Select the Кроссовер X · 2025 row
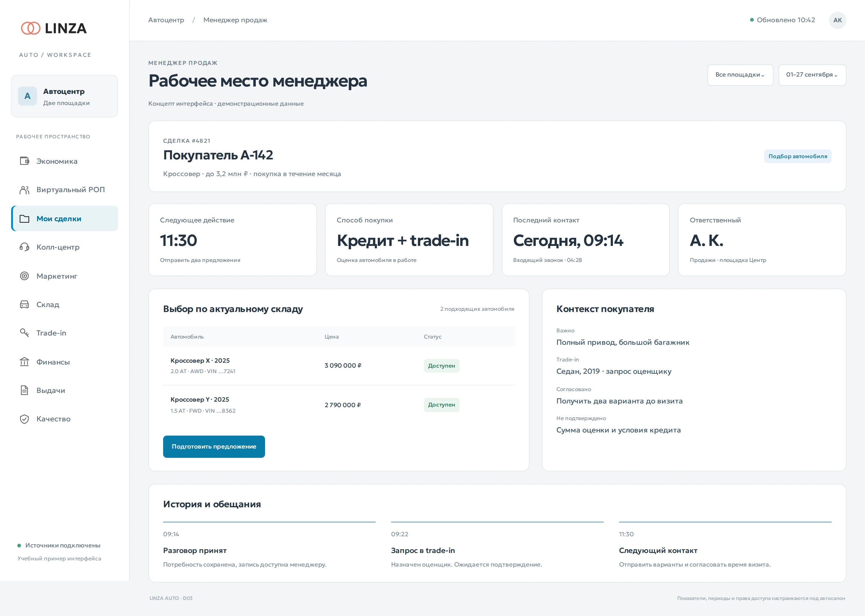 tap(339, 366)
